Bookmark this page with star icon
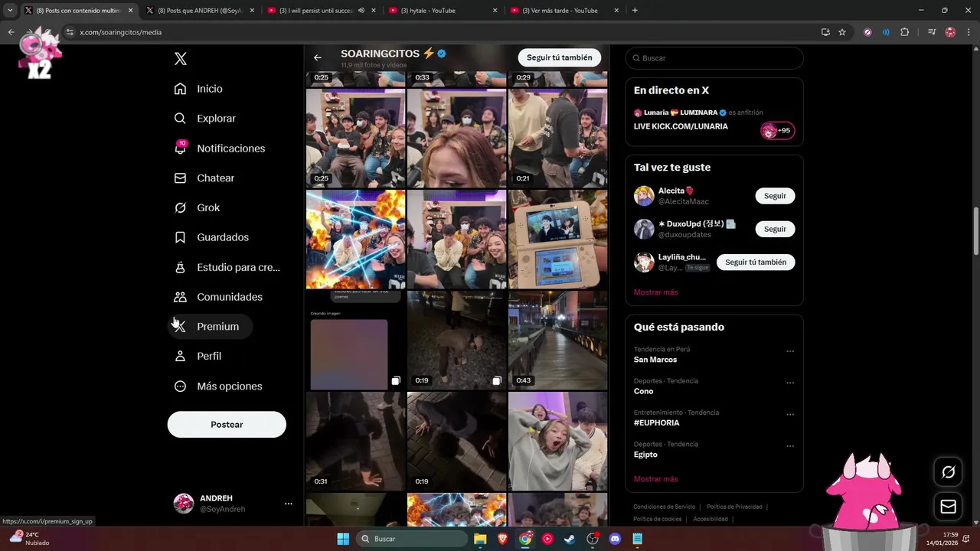This screenshot has height=551, width=980. point(842,32)
